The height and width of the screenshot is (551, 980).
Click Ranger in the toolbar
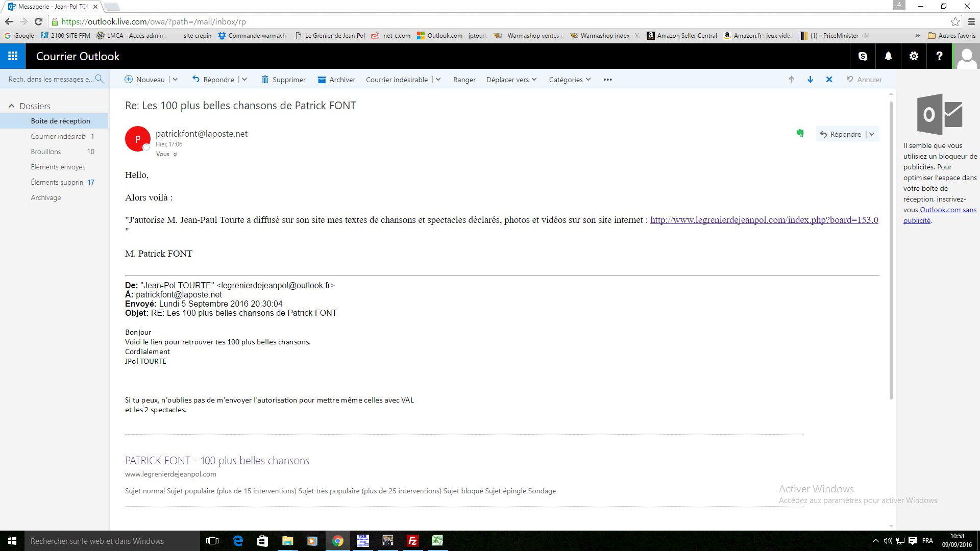(x=464, y=80)
